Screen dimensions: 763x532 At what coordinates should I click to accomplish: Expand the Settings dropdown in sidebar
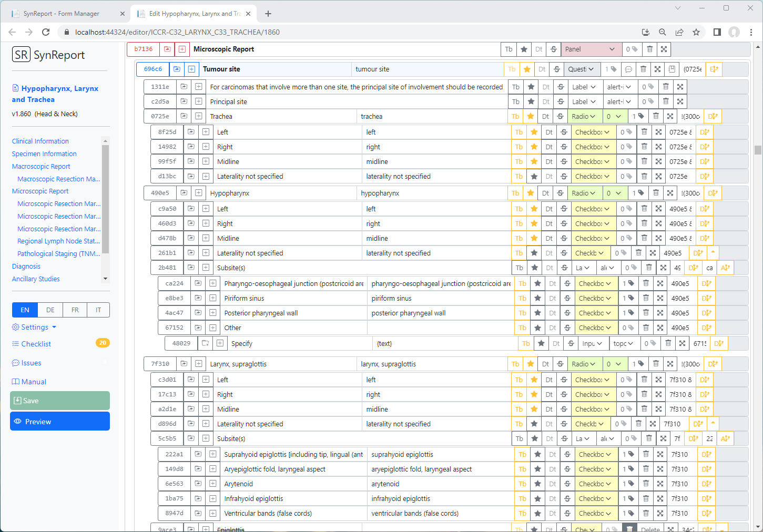(34, 328)
